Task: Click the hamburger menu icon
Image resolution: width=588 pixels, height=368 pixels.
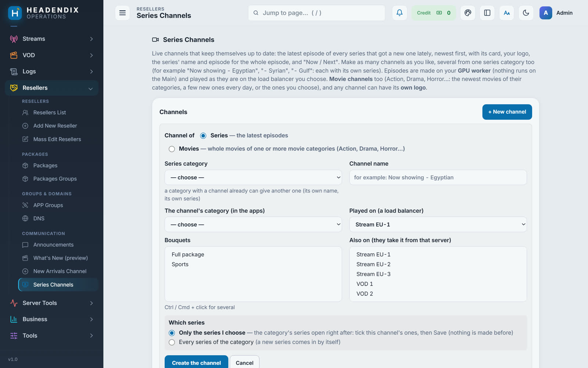Action: (x=122, y=13)
